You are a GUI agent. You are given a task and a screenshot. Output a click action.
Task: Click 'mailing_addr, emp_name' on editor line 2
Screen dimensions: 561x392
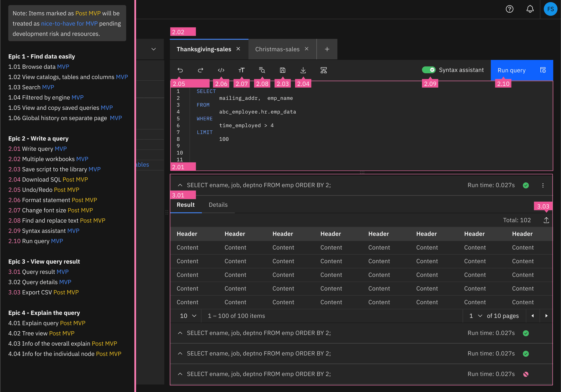(x=256, y=98)
